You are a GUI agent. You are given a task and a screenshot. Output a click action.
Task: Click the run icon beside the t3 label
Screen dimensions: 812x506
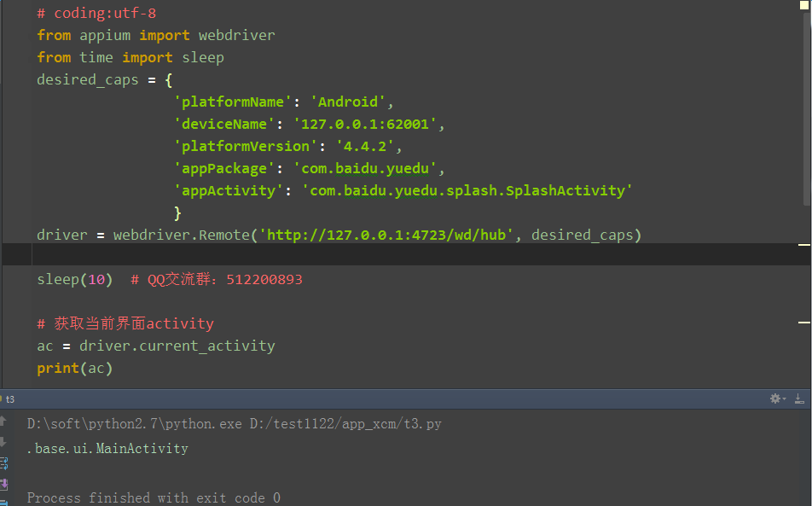[x=3, y=398]
